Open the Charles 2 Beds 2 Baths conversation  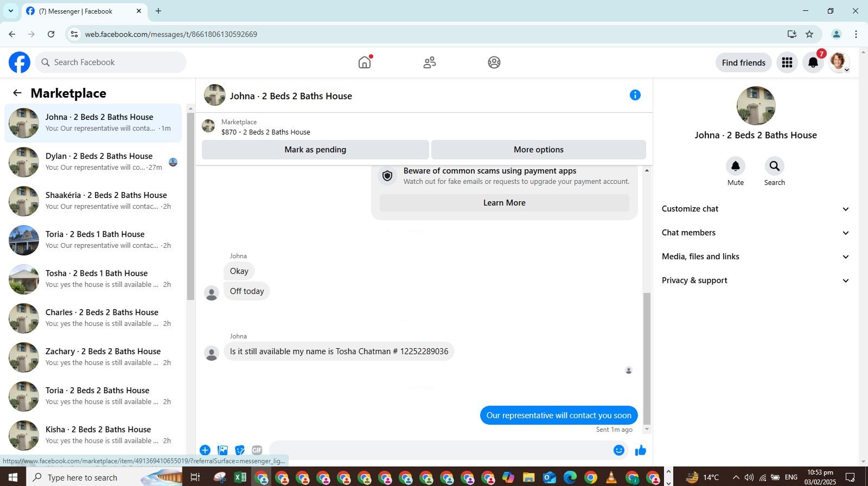(x=93, y=318)
